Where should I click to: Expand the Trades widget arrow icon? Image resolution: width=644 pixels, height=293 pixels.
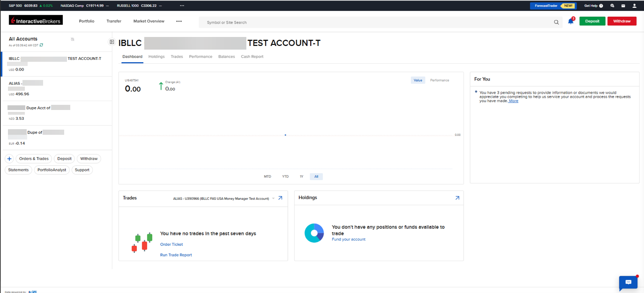pyautogui.click(x=280, y=198)
